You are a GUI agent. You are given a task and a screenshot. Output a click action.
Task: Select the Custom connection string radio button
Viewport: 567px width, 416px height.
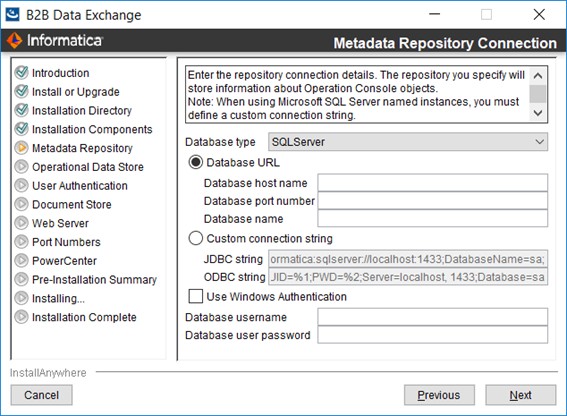196,238
